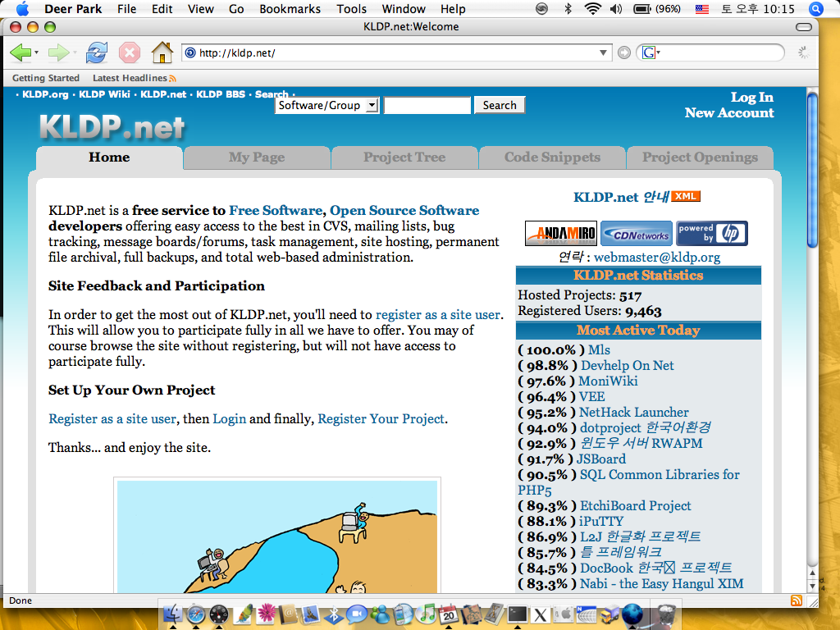840x630 pixels.
Task: Open iChat from the Dock
Action: pyautogui.click(x=357, y=614)
